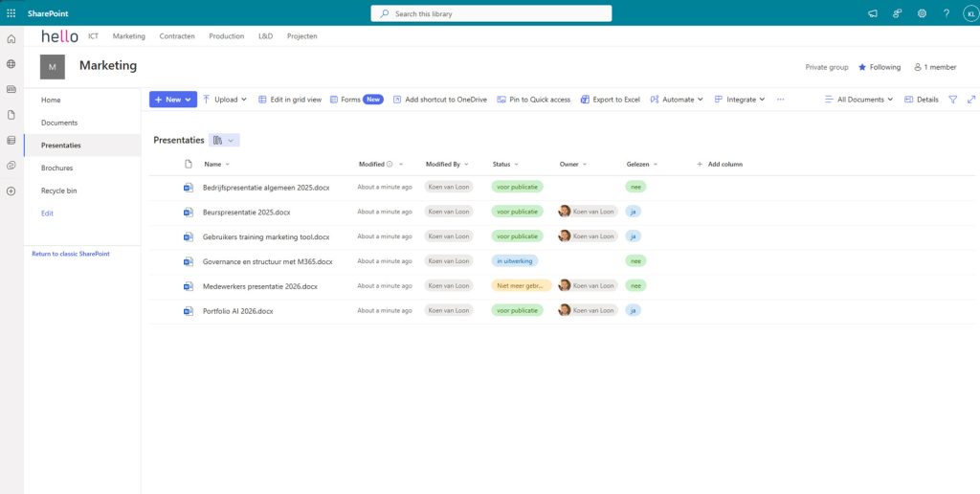This screenshot has height=494, width=980.
Task: Expand content with the full-screen arrows icon
Action: click(x=971, y=100)
